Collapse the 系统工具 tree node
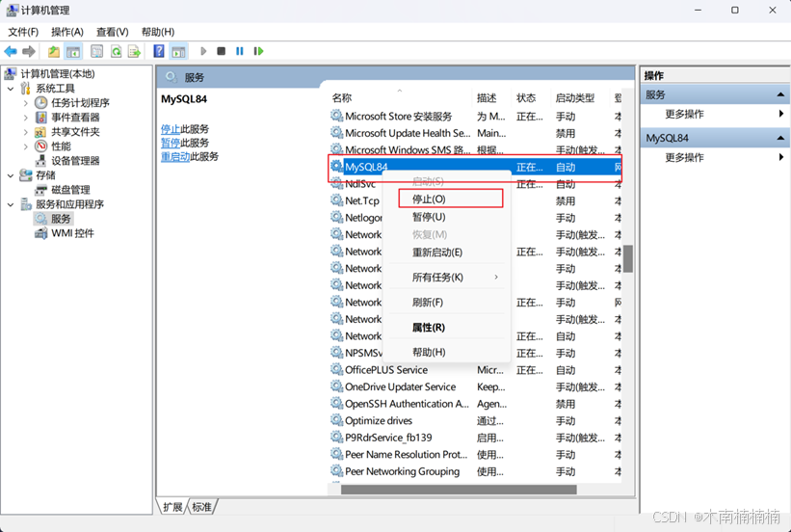The image size is (791, 532). pyautogui.click(x=11, y=89)
